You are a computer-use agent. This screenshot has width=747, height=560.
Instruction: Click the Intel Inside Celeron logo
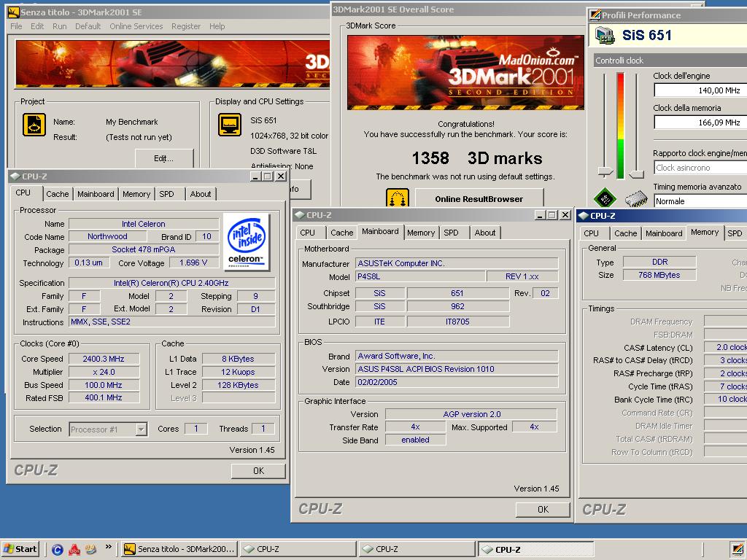pos(246,242)
